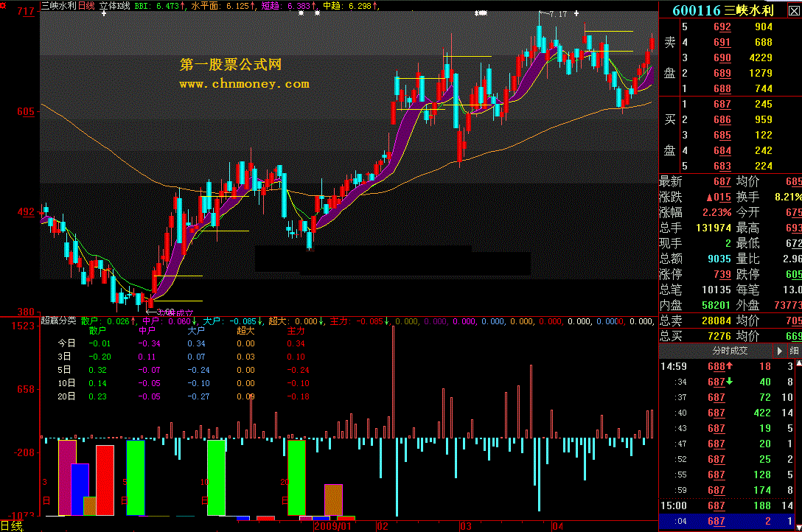Click the 总手 131974 value
The image size is (802, 532).
[x=714, y=228]
